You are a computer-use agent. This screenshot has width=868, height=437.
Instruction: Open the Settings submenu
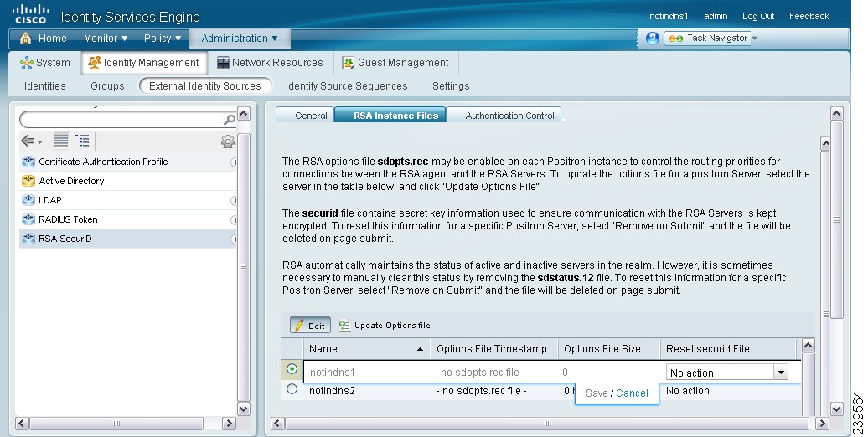pyautogui.click(x=451, y=85)
